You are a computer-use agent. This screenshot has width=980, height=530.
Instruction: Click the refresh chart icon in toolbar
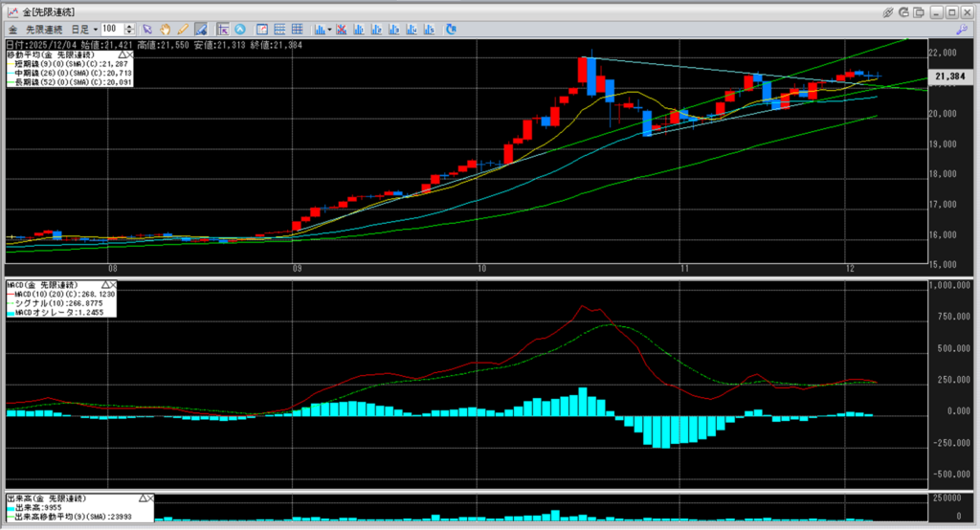[x=451, y=30]
